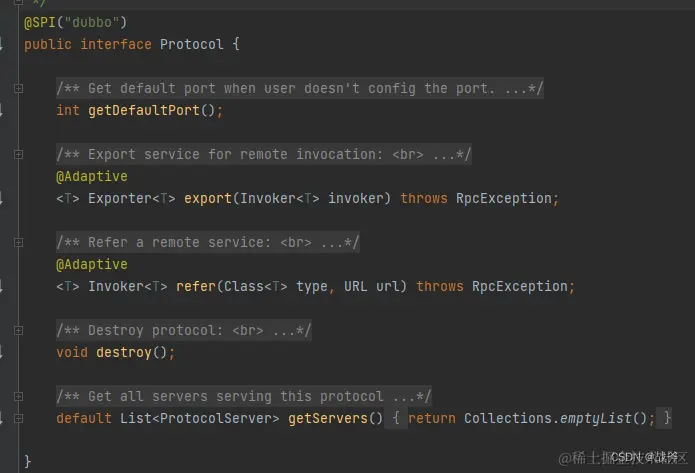Image resolution: width=695 pixels, height=473 pixels.
Task: Click the 'interface' keyword
Action: pos(116,44)
